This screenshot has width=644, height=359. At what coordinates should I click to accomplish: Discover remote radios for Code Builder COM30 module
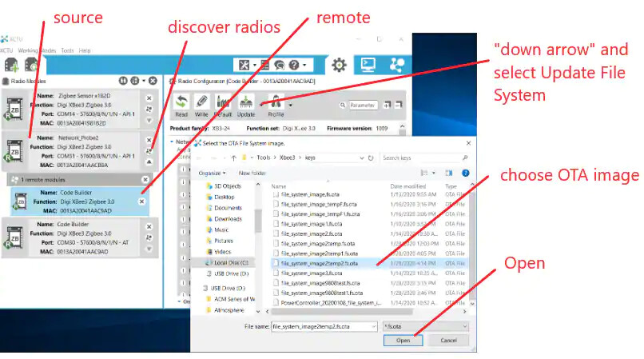tap(149, 237)
